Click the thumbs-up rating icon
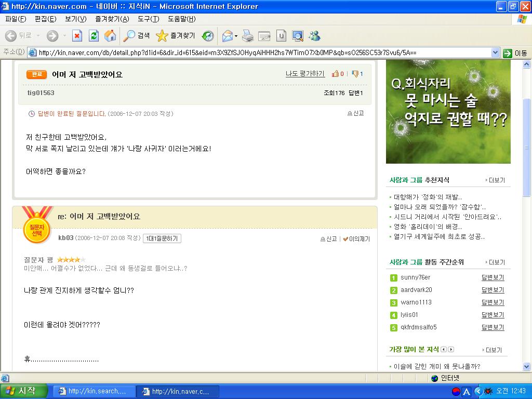Viewport: 532px width, 399px height. (x=336, y=74)
